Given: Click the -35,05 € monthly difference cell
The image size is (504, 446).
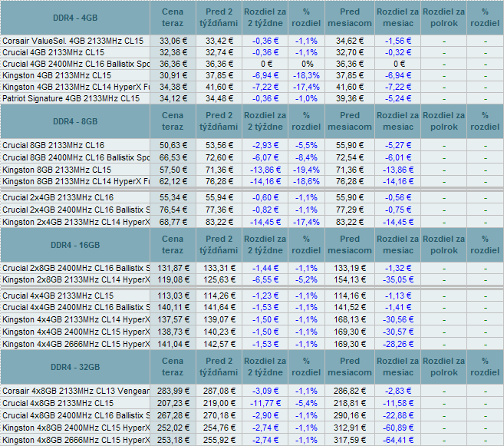Looking at the screenshot, I should click(x=398, y=279).
